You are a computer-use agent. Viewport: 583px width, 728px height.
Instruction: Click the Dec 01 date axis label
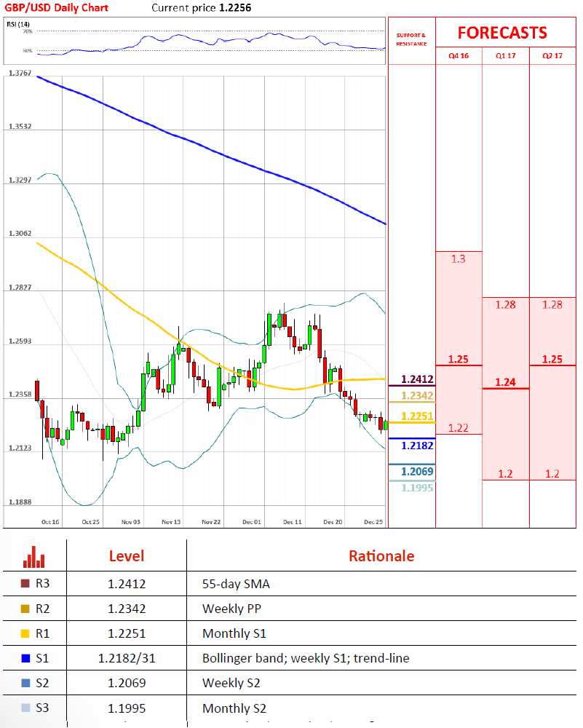[252, 522]
